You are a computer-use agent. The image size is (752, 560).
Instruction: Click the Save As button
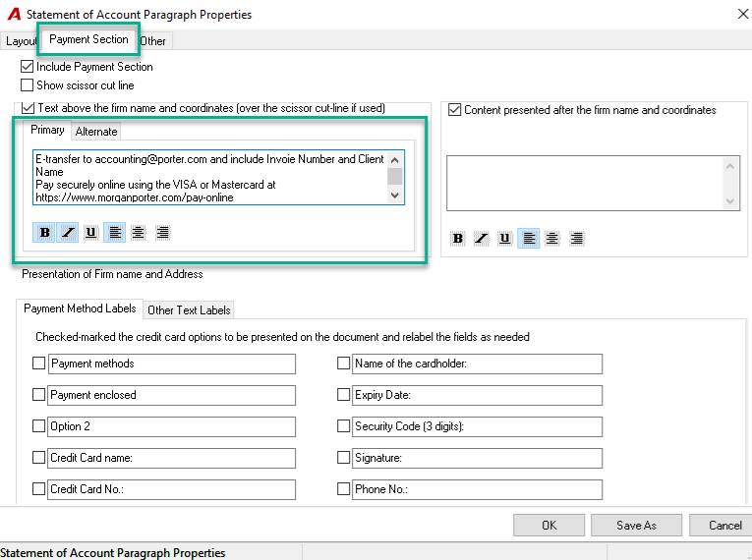pos(636,526)
